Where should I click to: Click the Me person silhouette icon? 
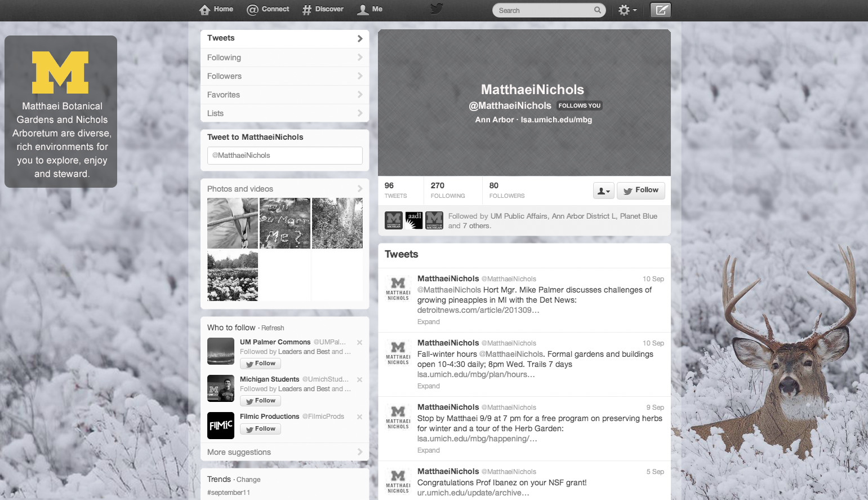pyautogui.click(x=363, y=10)
